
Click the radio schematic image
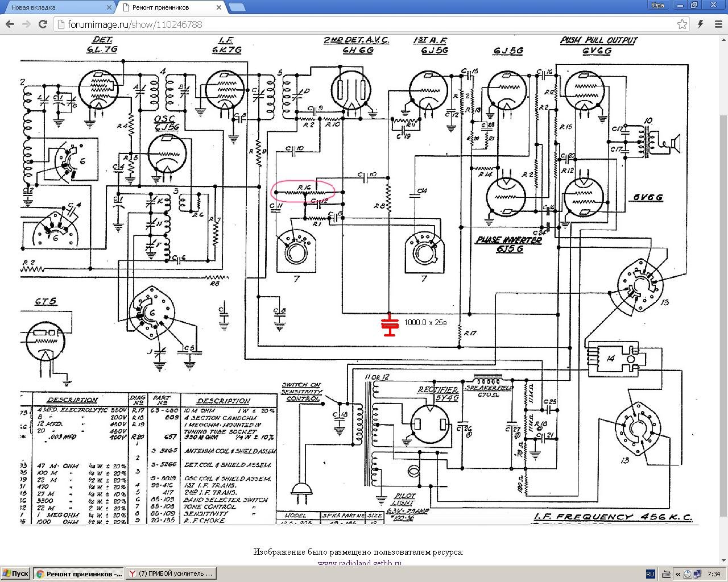(359, 280)
